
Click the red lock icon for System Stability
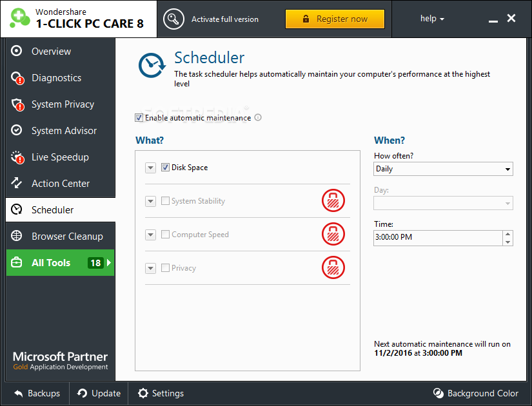coord(333,200)
